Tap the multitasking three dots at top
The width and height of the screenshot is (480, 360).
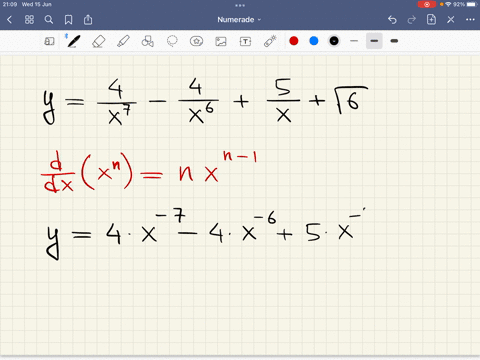click(x=240, y=5)
